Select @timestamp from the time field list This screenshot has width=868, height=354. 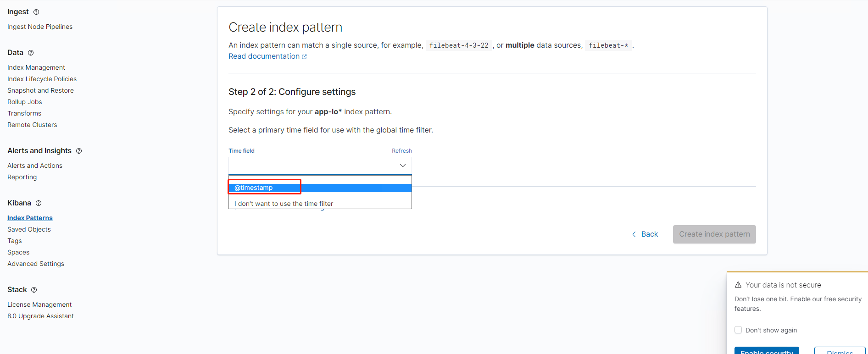click(x=254, y=188)
